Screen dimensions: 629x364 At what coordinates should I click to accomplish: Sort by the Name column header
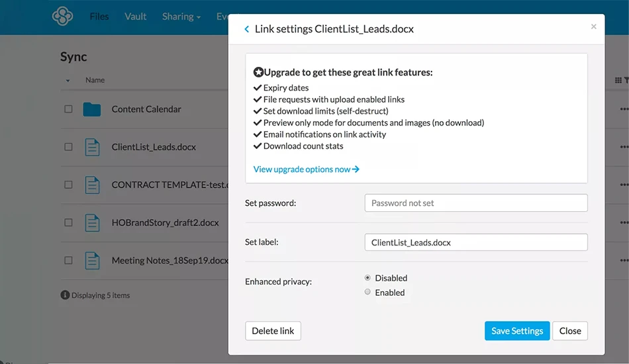pos(95,80)
